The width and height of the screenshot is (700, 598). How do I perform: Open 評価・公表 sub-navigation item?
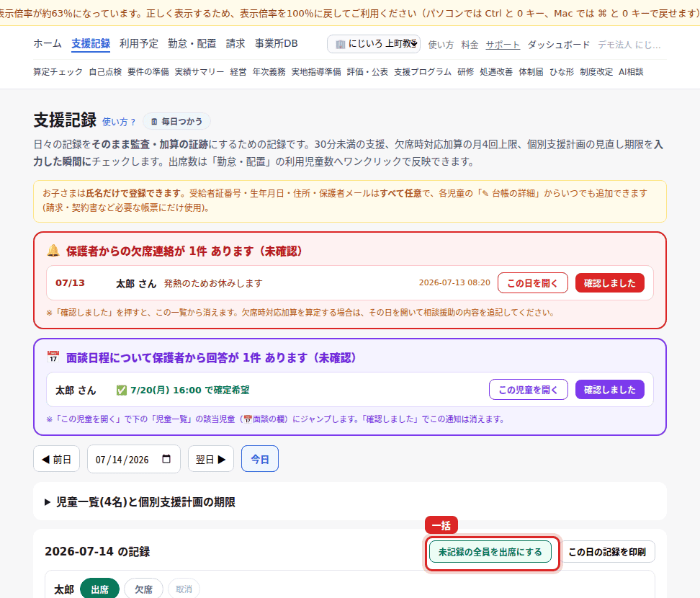(367, 72)
